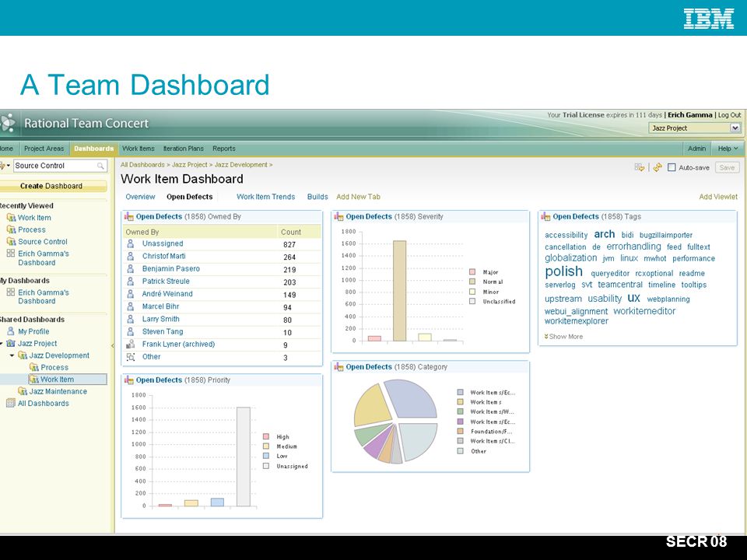
Task: Click the Jazz Maintenance team icon
Action: [23, 391]
